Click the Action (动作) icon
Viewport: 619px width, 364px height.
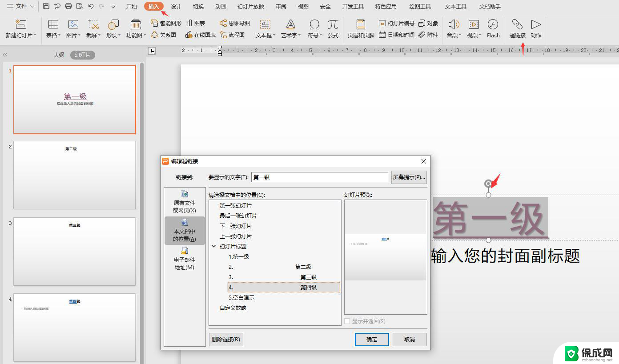point(536,24)
